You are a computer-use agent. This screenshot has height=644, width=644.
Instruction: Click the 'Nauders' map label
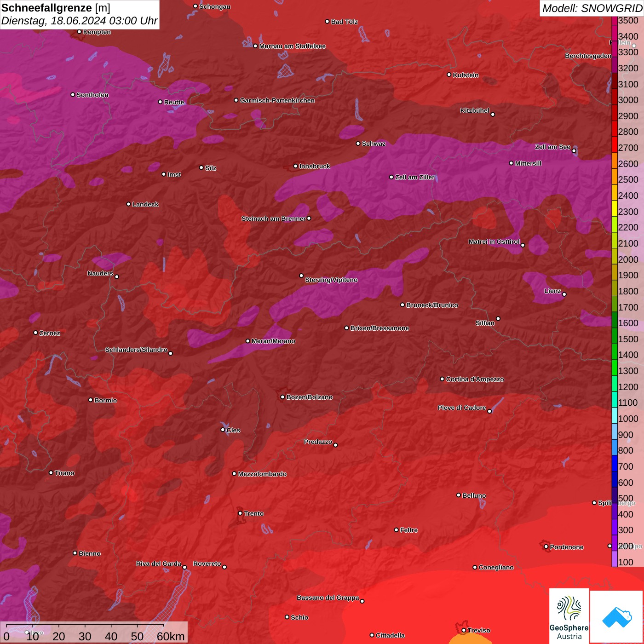coord(100,273)
